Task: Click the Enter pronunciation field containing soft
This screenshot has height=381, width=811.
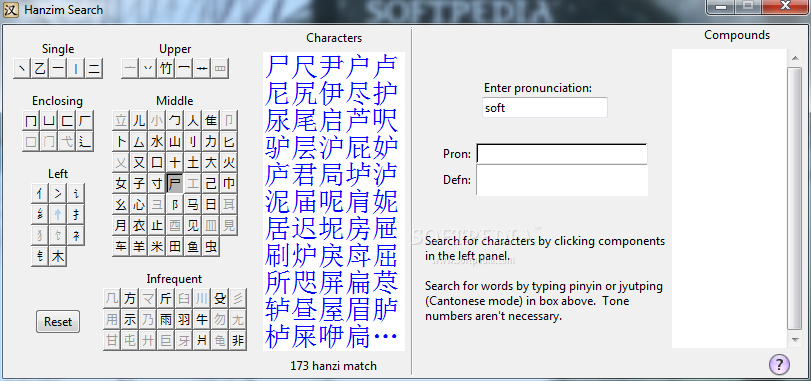Action: pyautogui.click(x=545, y=108)
